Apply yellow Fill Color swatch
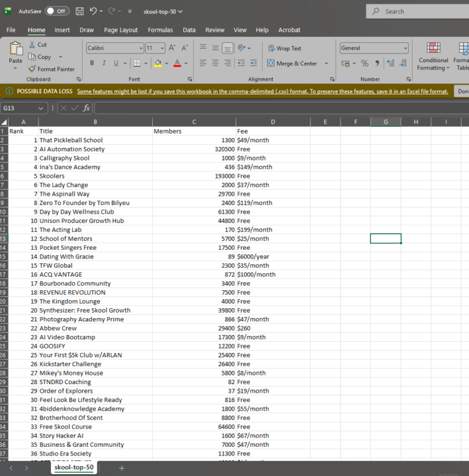469x476 pixels. point(158,63)
